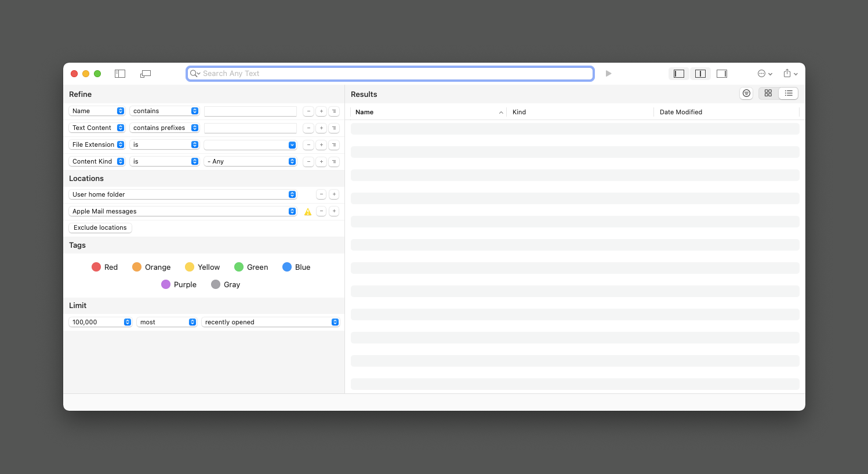The image size is (868, 474).
Task: Open the ellipsis actions menu
Action: click(x=765, y=74)
